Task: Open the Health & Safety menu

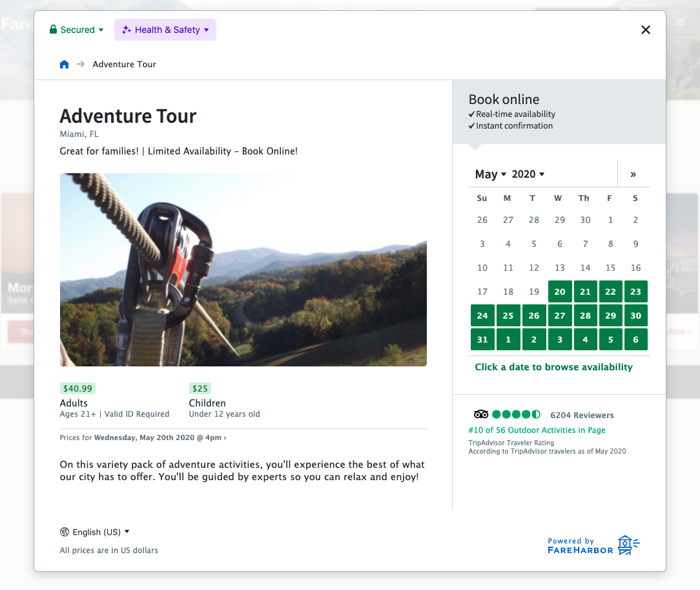Action: click(x=165, y=30)
